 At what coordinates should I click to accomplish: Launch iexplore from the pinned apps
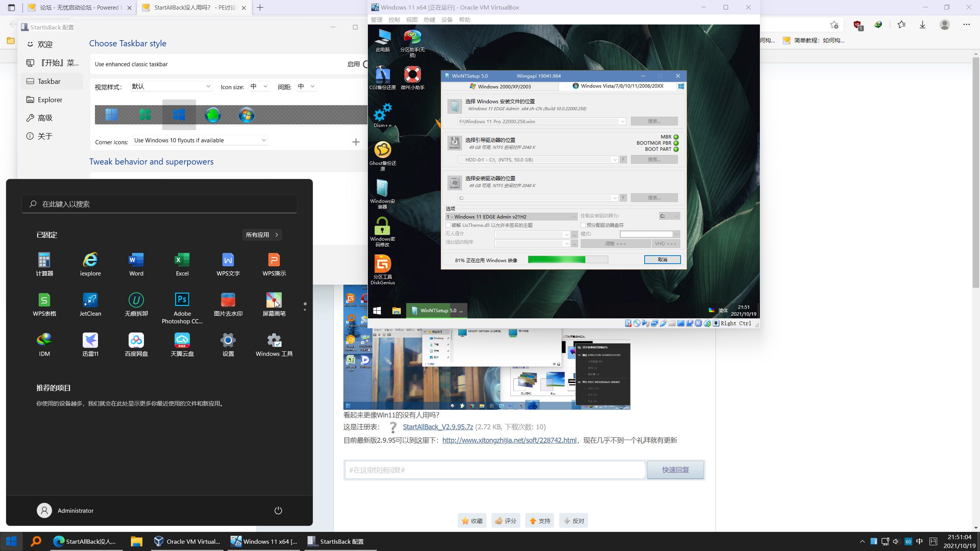pyautogui.click(x=90, y=264)
